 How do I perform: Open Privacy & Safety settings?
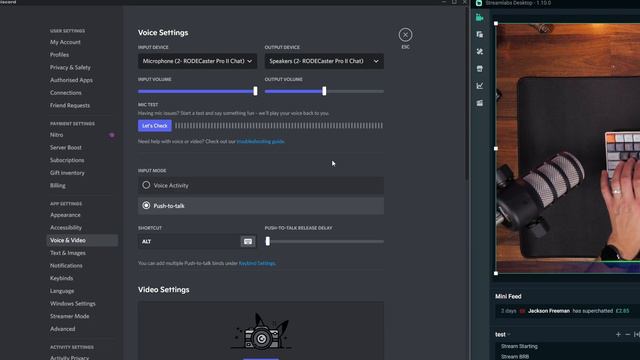tap(70, 67)
